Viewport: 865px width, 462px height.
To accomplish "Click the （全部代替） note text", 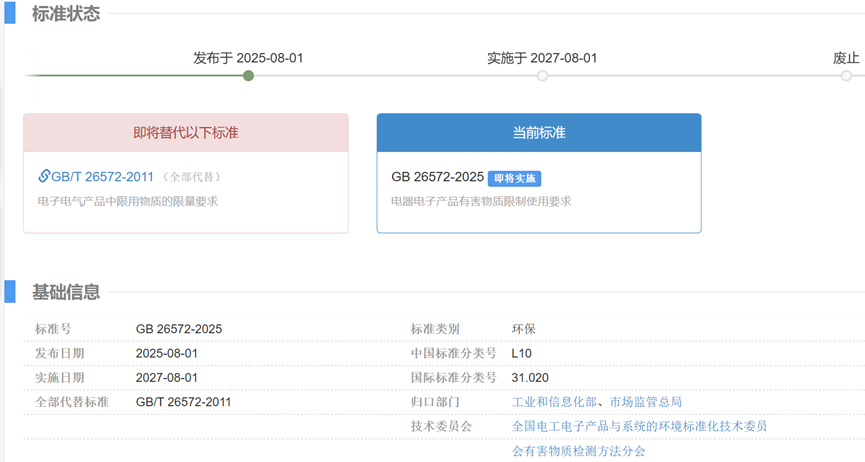I will tap(191, 177).
